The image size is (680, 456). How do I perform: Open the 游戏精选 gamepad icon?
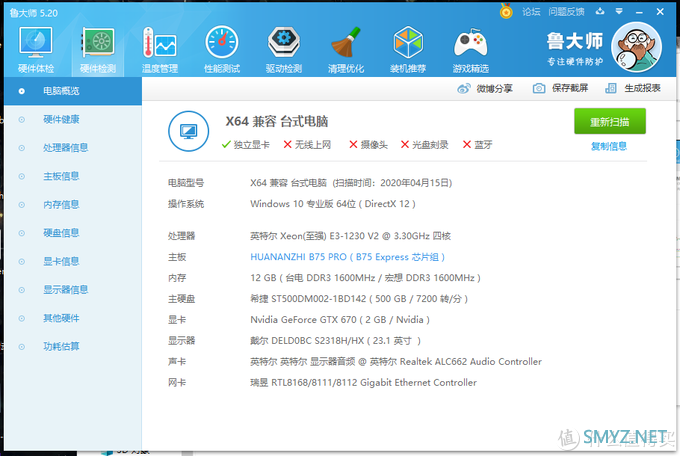tap(470, 43)
